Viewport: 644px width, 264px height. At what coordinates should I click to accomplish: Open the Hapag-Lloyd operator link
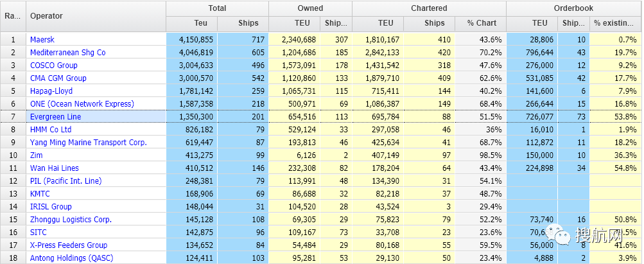(x=51, y=91)
